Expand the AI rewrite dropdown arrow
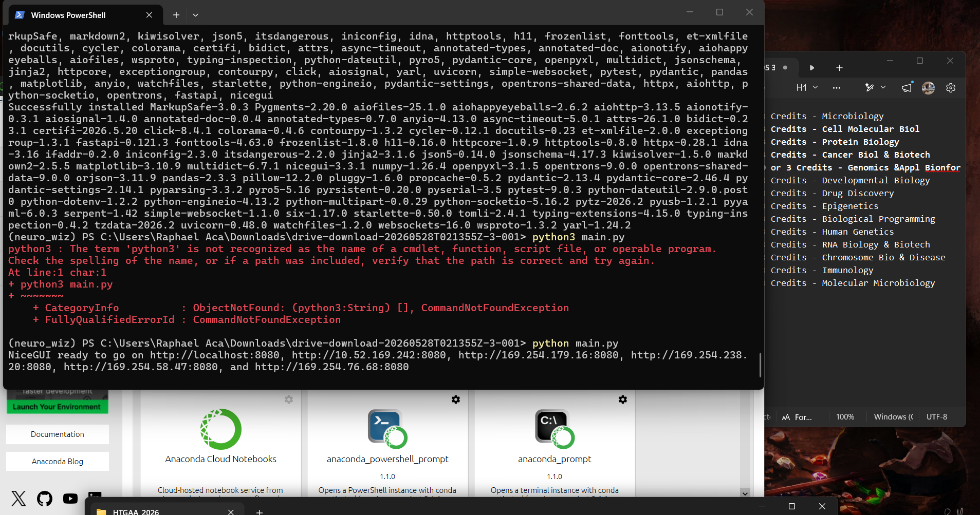 (883, 87)
